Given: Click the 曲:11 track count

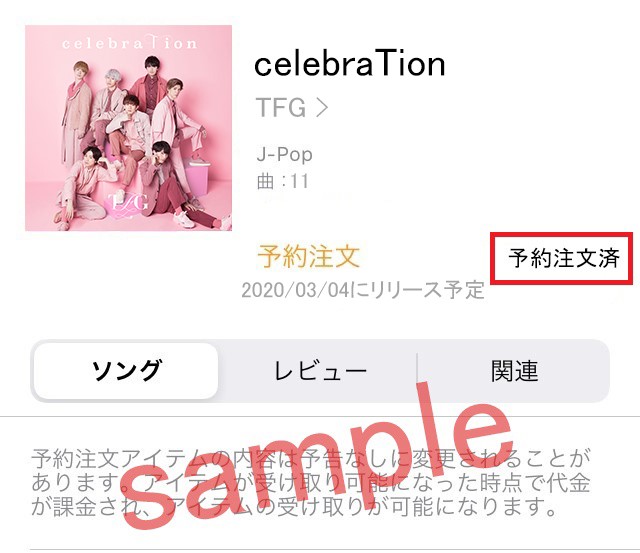Looking at the screenshot, I should coord(282,181).
